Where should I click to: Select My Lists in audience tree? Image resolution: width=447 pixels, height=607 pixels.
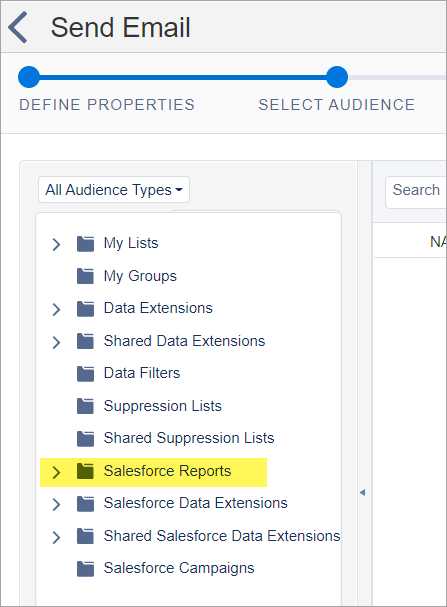pyautogui.click(x=131, y=243)
